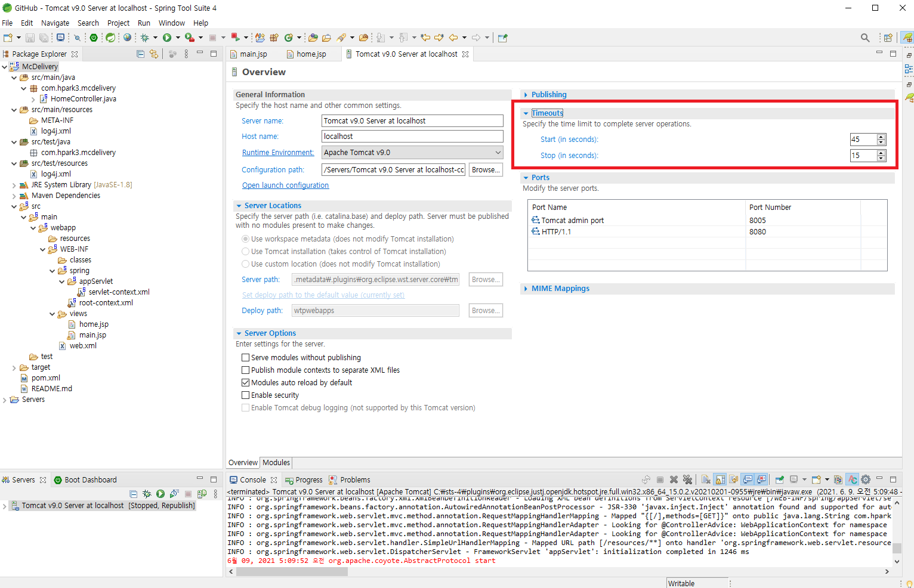Click the New file wizard toolbar icon

pos(8,38)
